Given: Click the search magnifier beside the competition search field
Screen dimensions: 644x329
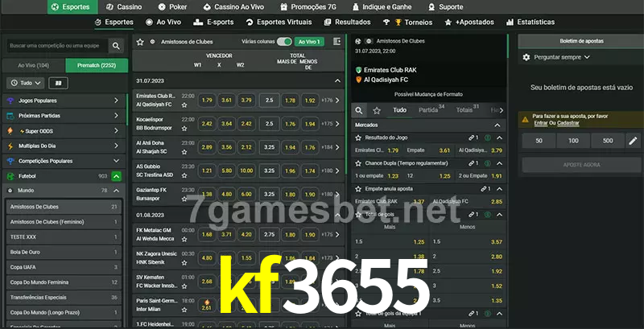Looking at the screenshot, I should point(116,46).
